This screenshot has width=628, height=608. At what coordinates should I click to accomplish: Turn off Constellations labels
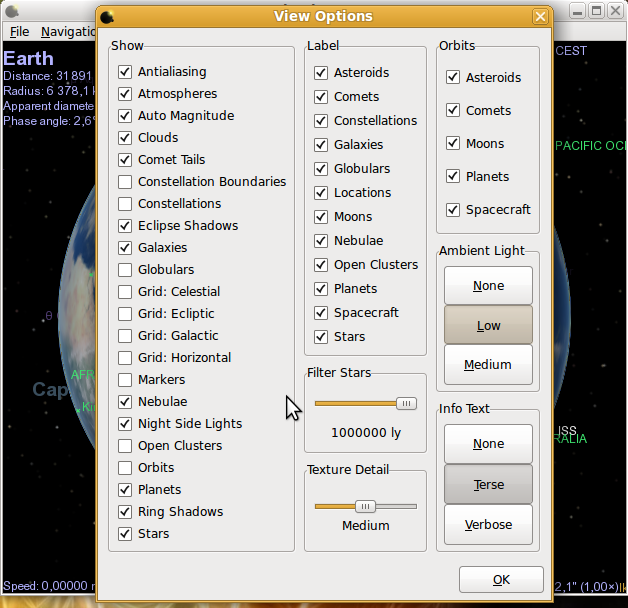(321, 121)
